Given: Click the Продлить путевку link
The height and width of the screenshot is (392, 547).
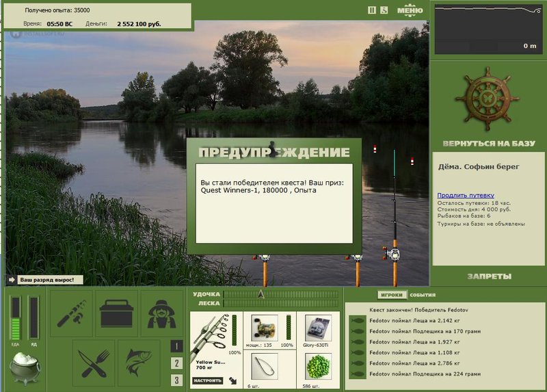Looking at the screenshot, I should pyautogui.click(x=466, y=196).
